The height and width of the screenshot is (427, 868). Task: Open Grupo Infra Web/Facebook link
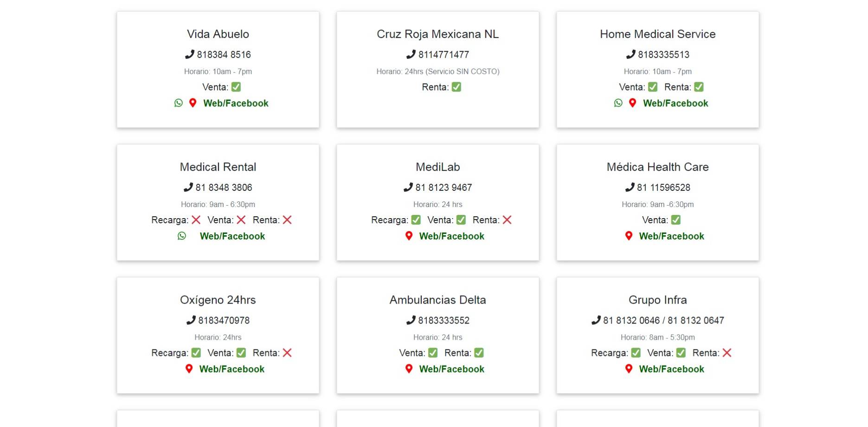671,369
